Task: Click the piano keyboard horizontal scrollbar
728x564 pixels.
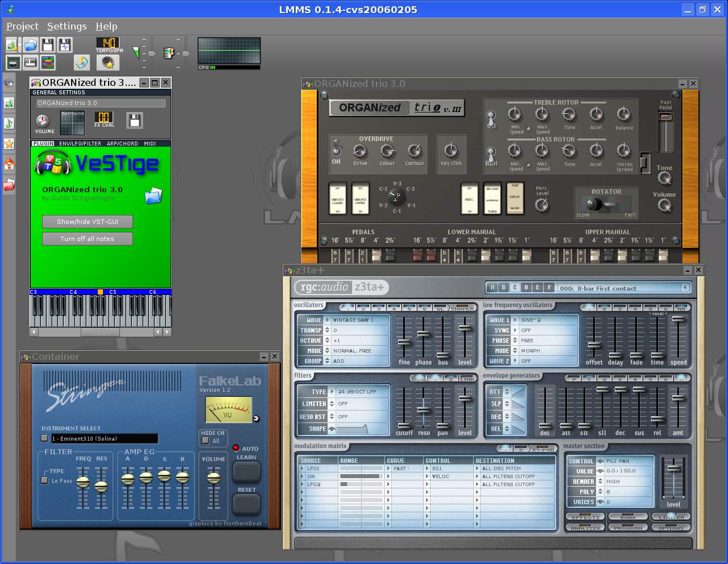Action: pyautogui.click(x=101, y=332)
